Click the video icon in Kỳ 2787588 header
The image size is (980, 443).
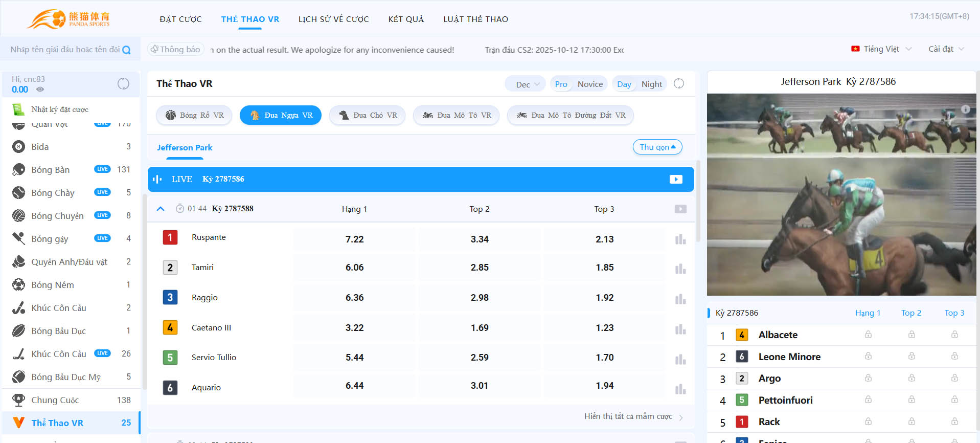click(x=680, y=209)
